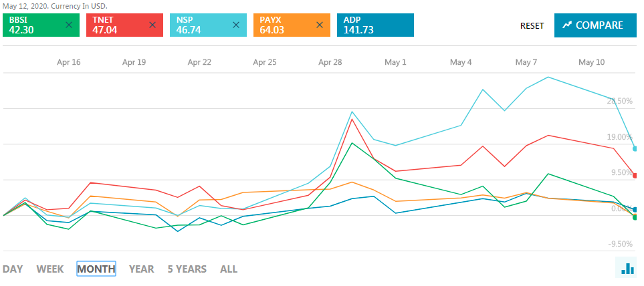This screenshot has height=286, width=644.
Task: Remove NSP ticker using X icon
Action: click(235, 25)
